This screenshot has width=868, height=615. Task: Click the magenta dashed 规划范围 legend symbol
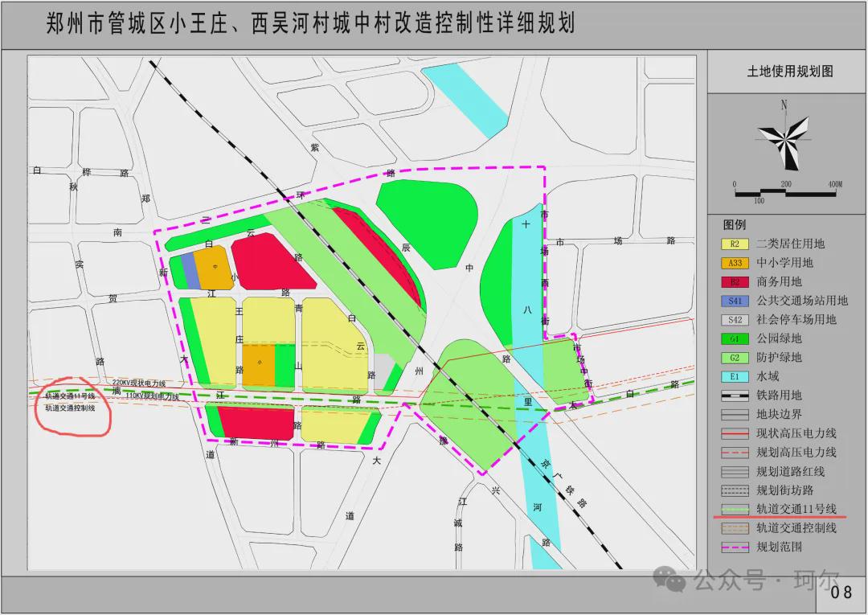click(x=735, y=547)
